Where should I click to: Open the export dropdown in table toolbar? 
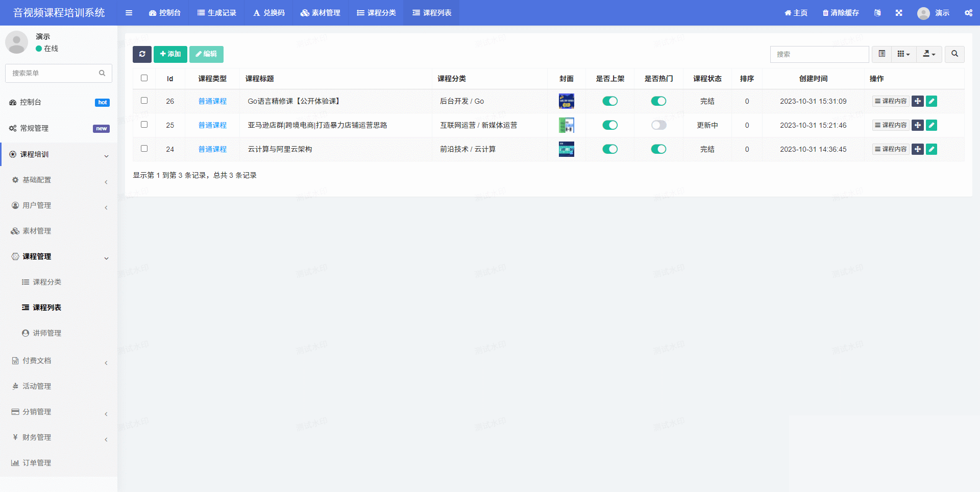(929, 54)
